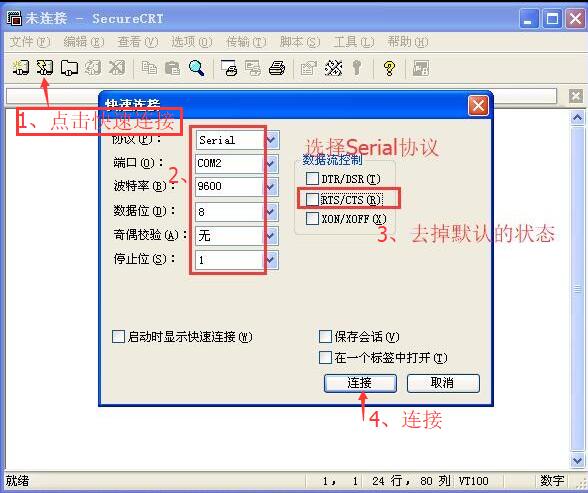Viewport: 588px width, 493px height.
Task: Open the 帮助 menu
Action: [408, 42]
